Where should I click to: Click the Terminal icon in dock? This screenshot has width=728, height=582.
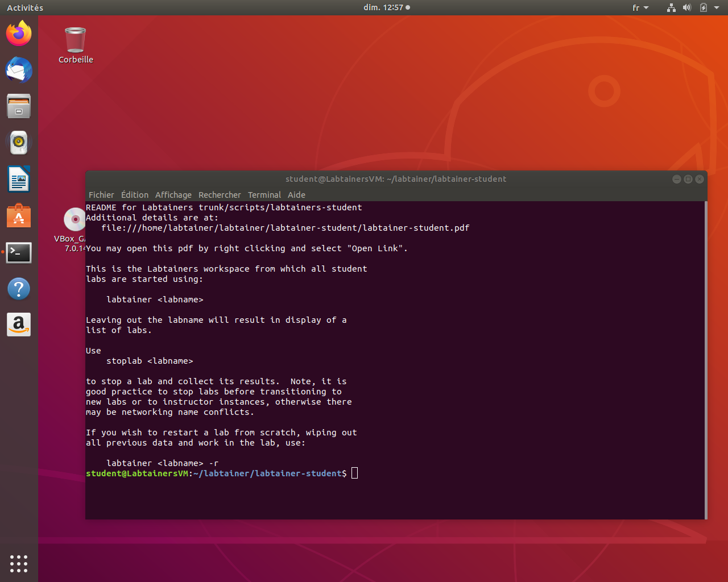19,252
